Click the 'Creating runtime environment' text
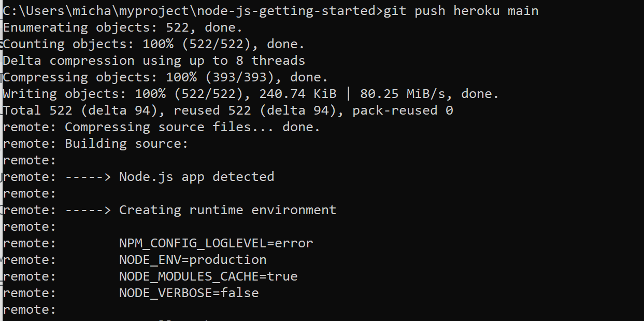Image resolution: width=644 pixels, height=321 pixels. (228, 210)
